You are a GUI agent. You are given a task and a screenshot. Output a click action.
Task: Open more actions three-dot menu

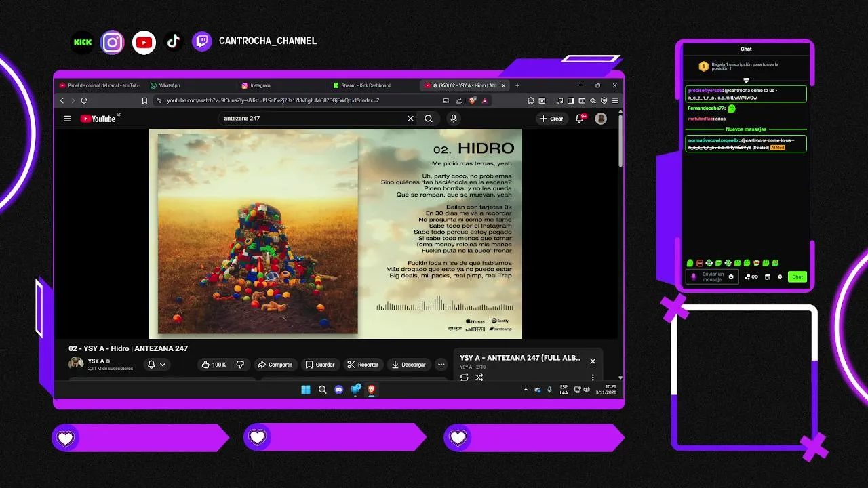(441, 365)
